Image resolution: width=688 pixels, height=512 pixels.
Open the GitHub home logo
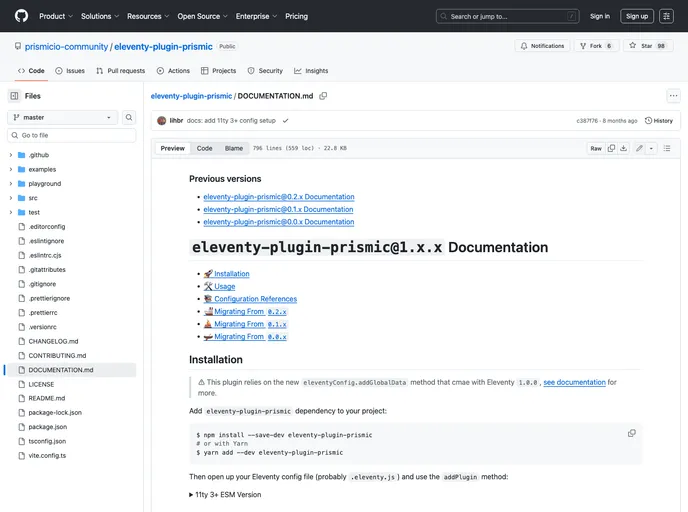tap(21, 16)
